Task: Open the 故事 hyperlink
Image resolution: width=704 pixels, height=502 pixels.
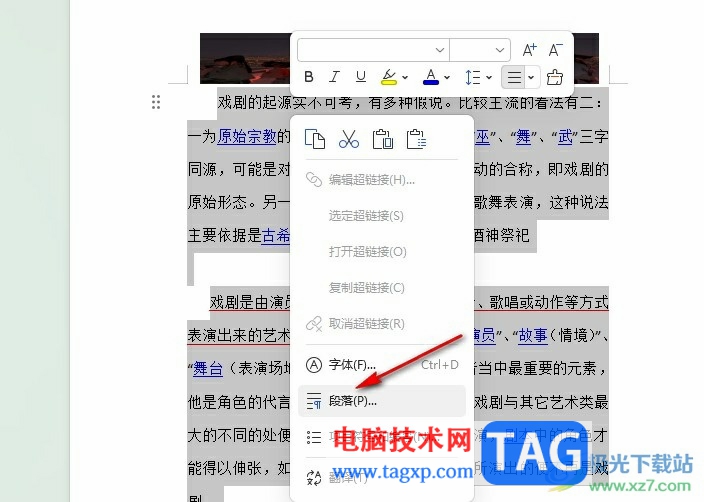Action: click(x=533, y=335)
